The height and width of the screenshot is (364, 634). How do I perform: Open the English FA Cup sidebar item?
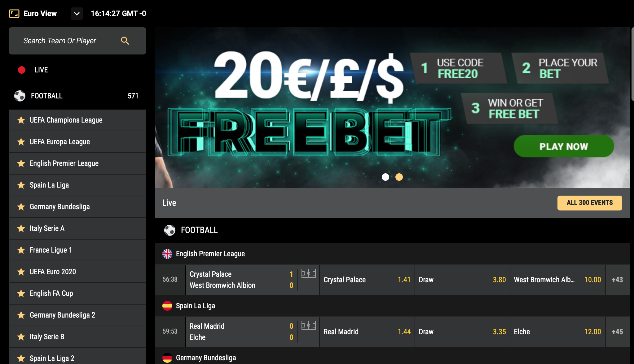(77, 293)
